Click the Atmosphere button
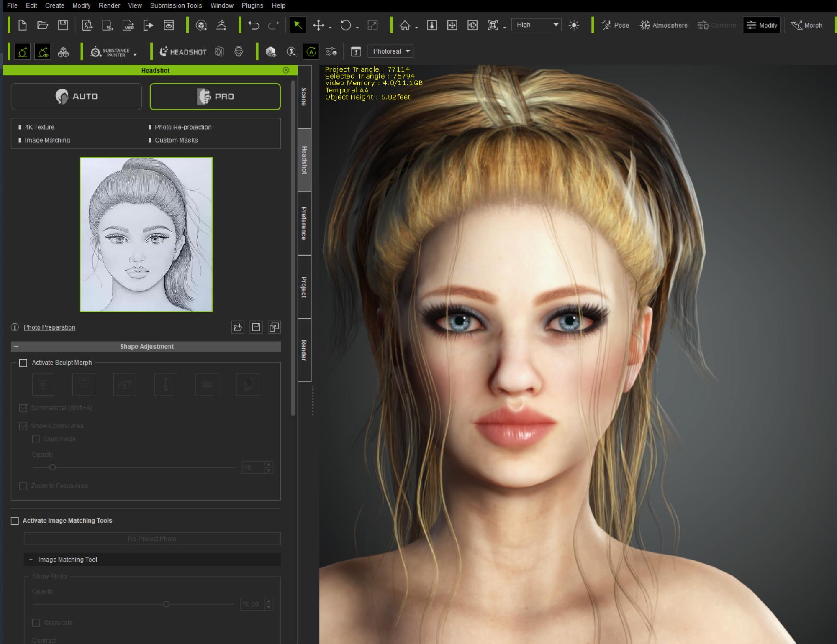The width and height of the screenshot is (837, 644). coord(664,26)
